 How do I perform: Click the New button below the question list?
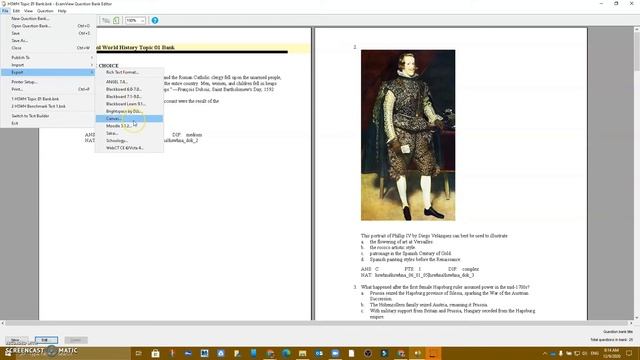pyautogui.click(x=17, y=340)
